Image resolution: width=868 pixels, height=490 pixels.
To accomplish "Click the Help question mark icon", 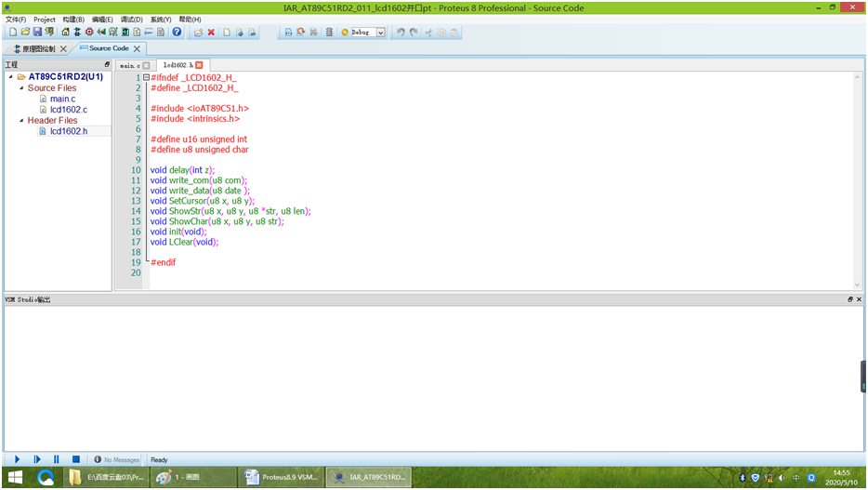I will [x=177, y=33].
